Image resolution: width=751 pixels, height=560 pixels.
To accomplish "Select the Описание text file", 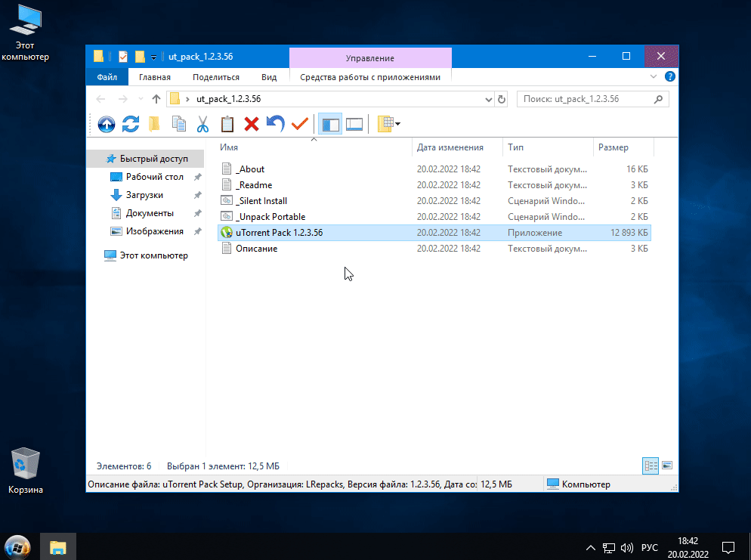I will tap(434, 248).
